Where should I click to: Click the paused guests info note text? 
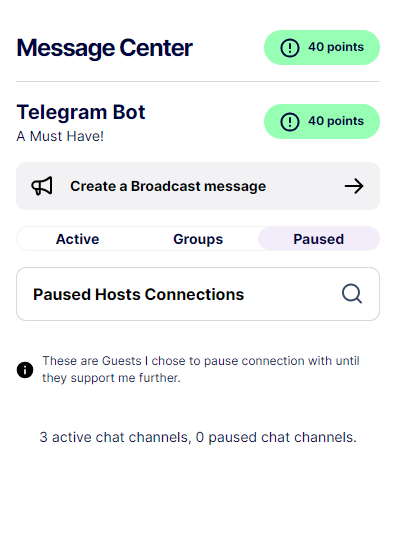click(x=201, y=369)
